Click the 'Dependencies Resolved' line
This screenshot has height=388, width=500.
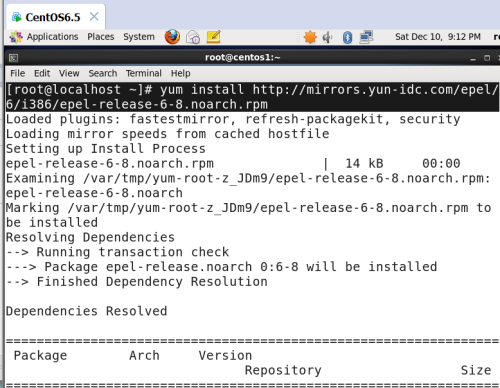(x=86, y=311)
